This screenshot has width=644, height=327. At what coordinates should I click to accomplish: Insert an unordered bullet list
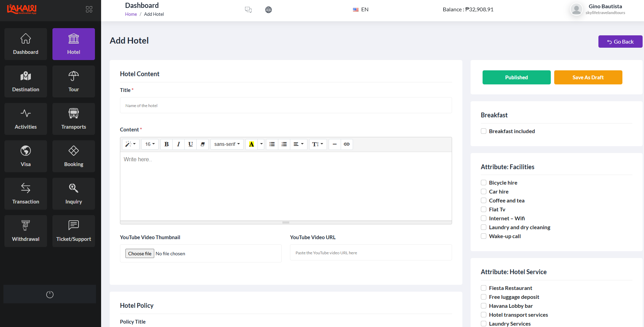tap(272, 144)
